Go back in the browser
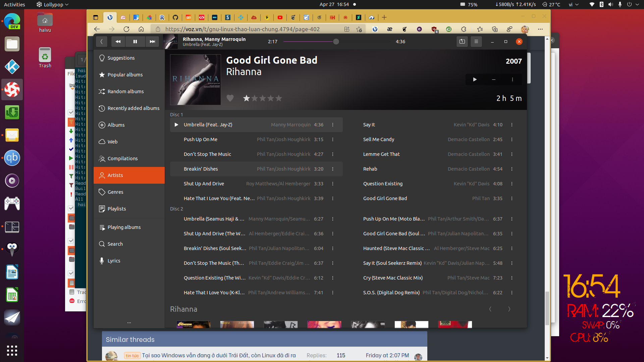This screenshot has width=644, height=362. (x=97, y=29)
